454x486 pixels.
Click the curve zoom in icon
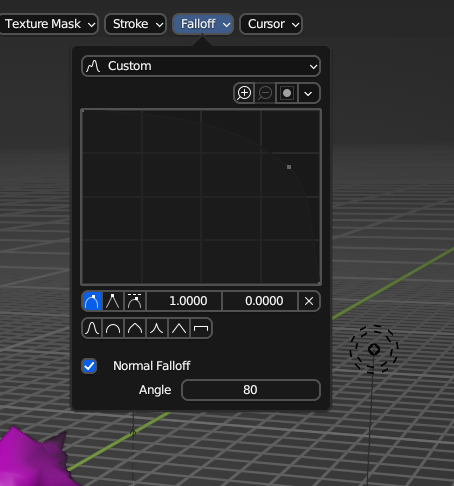click(244, 93)
